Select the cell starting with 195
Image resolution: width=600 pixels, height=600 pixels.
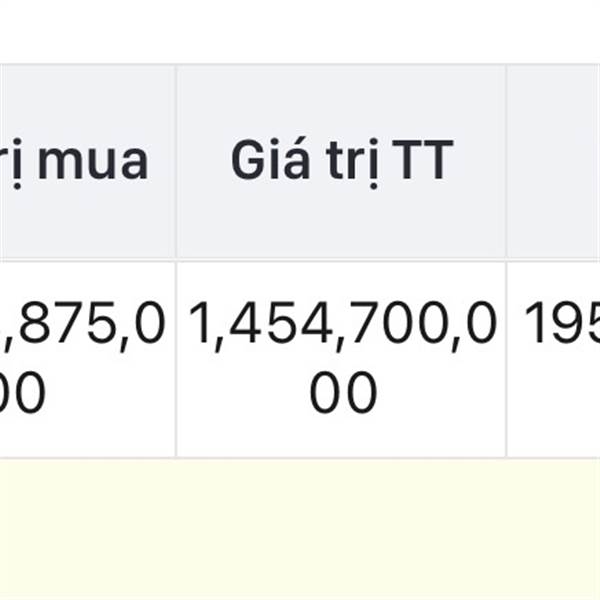coord(553,359)
